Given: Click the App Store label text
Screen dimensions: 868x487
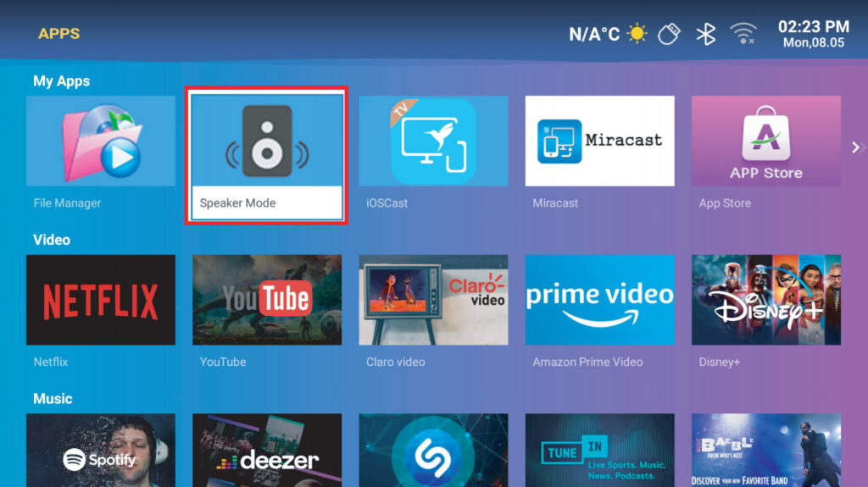Looking at the screenshot, I should [x=725, y=203].
